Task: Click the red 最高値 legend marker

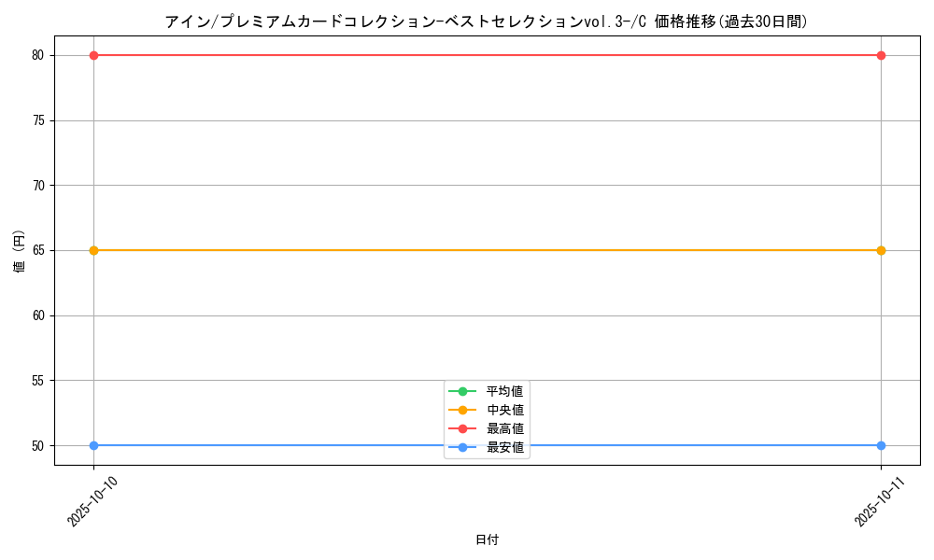Action: (x=462, y=428)
